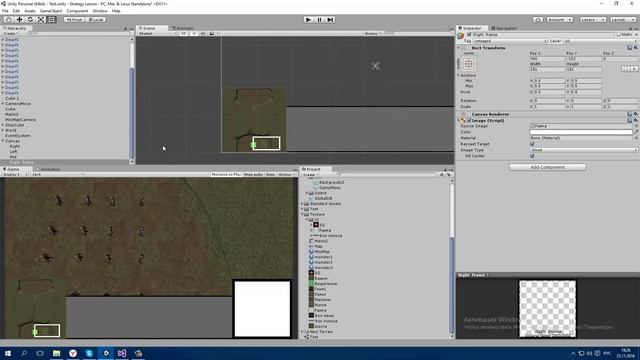Screen dimensions: 640x360
Task: Toggle the Image (Script) enabled checkbox
Action: 469,120
